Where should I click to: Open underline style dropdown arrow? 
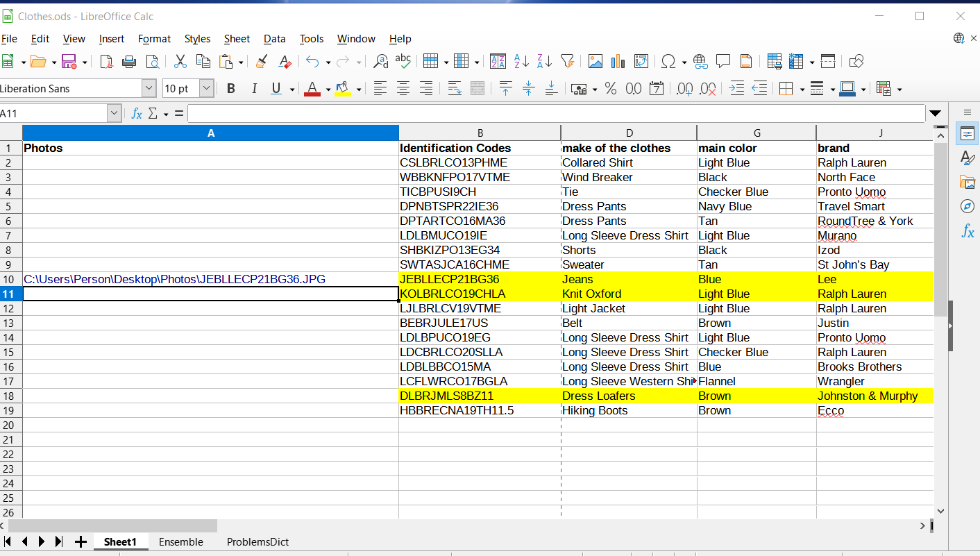coord(292,89)
